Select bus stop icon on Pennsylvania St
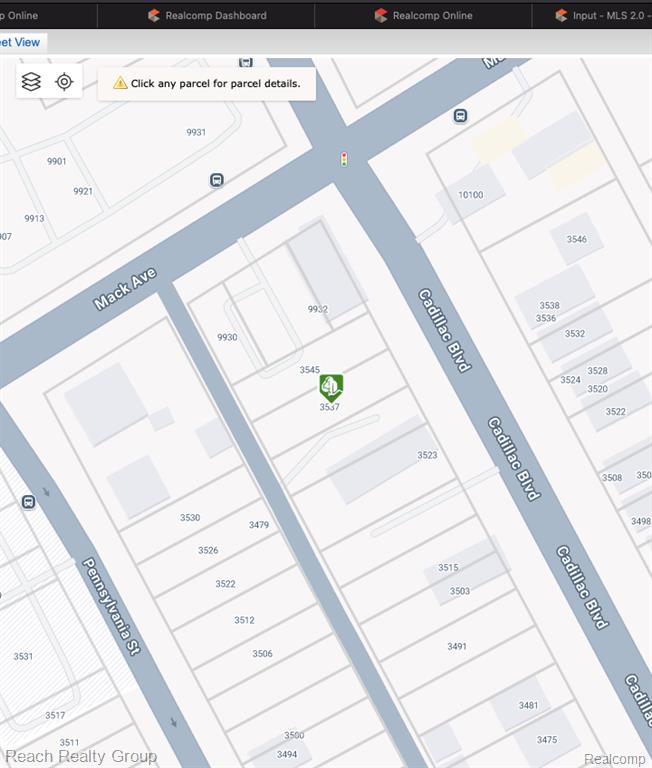652x768 pixels. pyautogui.click(x=28, y=502)
